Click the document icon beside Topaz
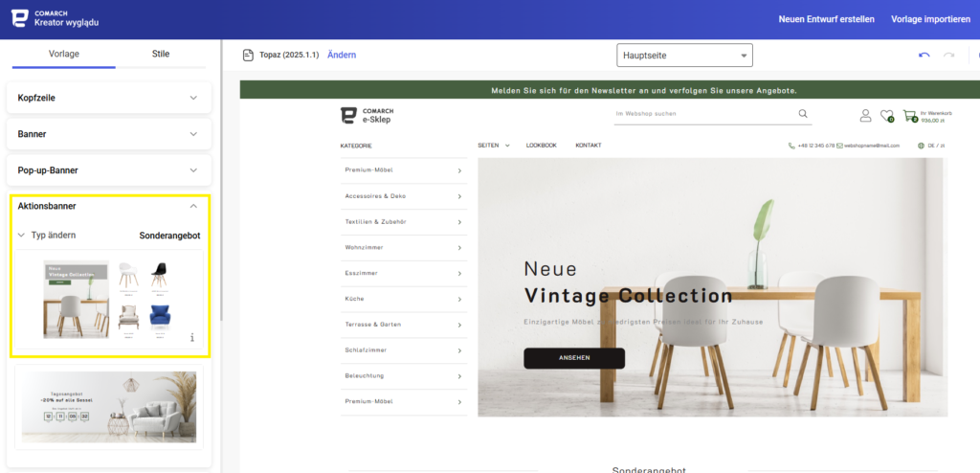980x473 pixels. coord(248,56)
